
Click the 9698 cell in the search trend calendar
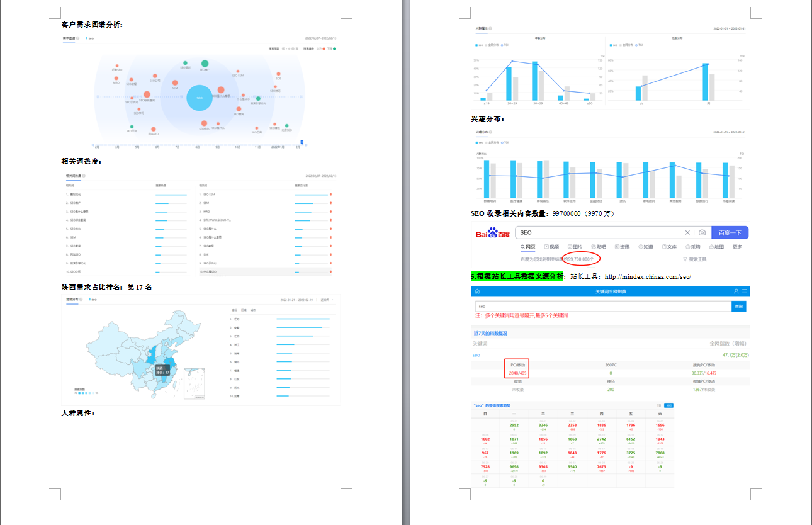click(514, 468)
